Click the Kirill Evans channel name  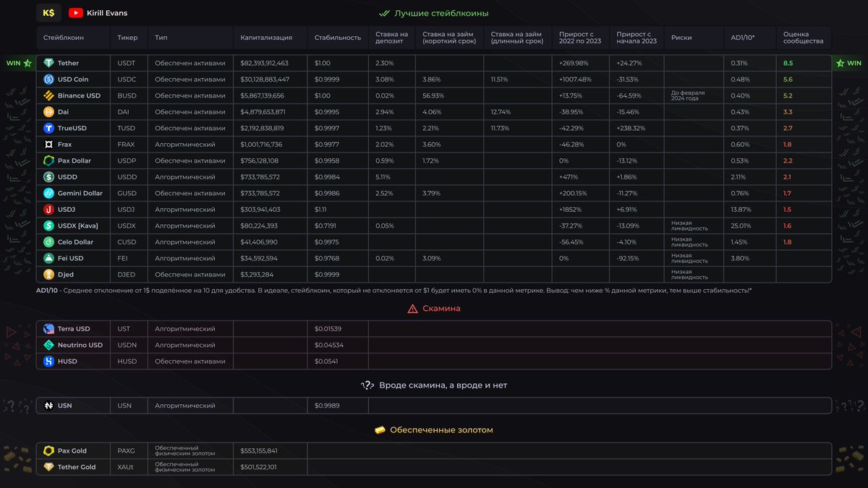pyautogui.click(x=107, y=13)
